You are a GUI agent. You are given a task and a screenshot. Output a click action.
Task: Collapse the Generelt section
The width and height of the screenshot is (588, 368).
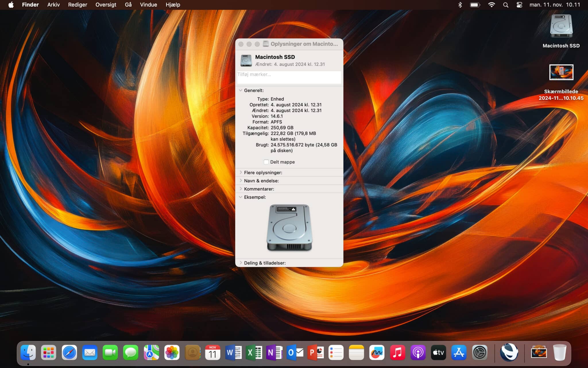(241, 90)
